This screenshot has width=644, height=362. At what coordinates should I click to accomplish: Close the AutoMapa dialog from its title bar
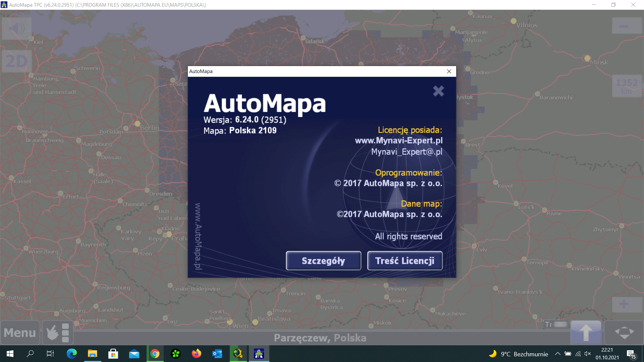(449, 71)
